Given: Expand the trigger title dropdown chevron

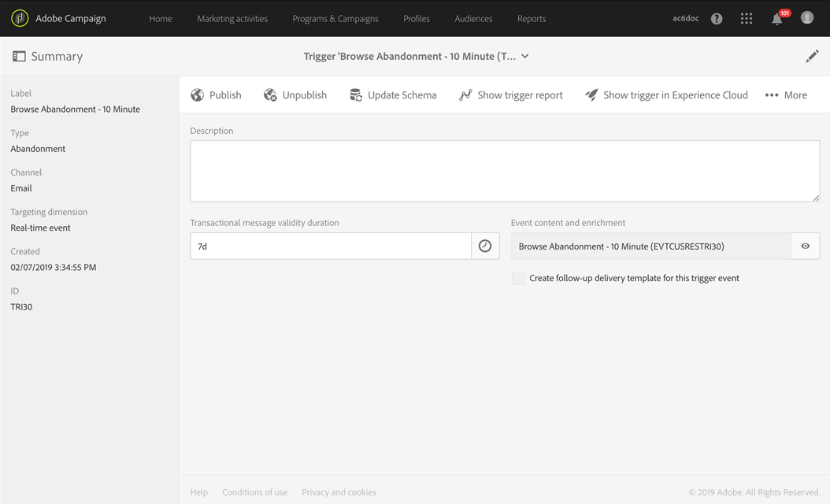Looking at the screenshot, I should 525,56.
